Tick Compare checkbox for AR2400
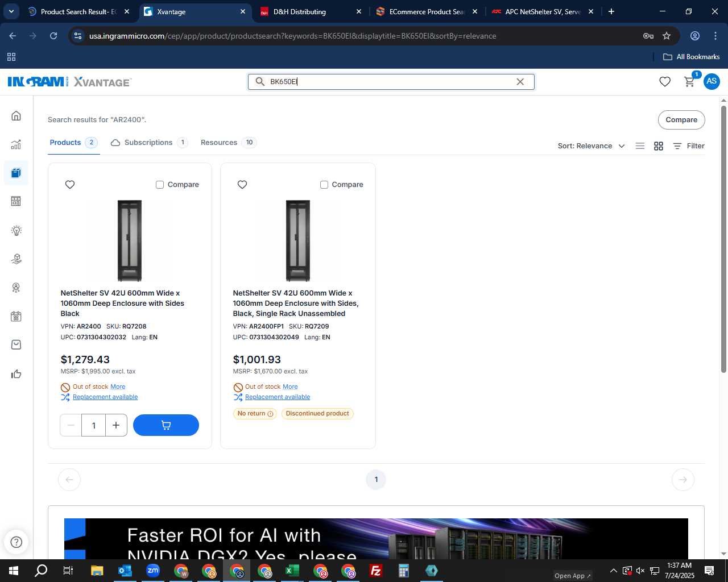 160,185
